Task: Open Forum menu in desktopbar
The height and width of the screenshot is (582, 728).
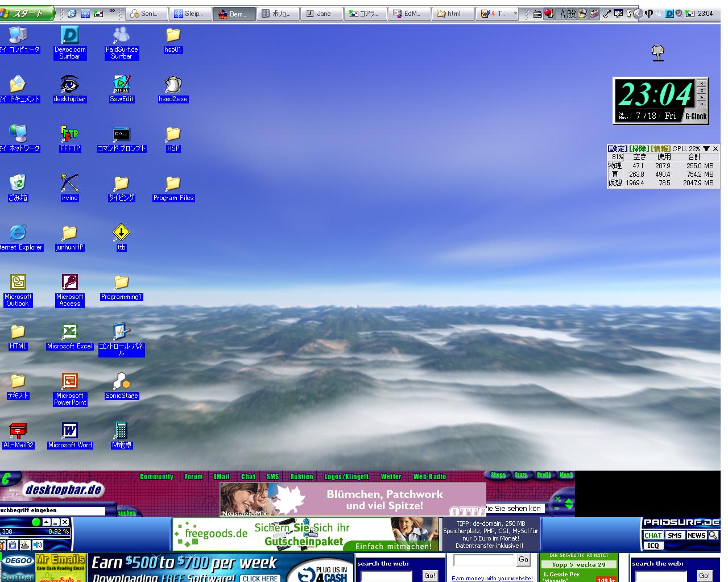Action: [193, 476]
